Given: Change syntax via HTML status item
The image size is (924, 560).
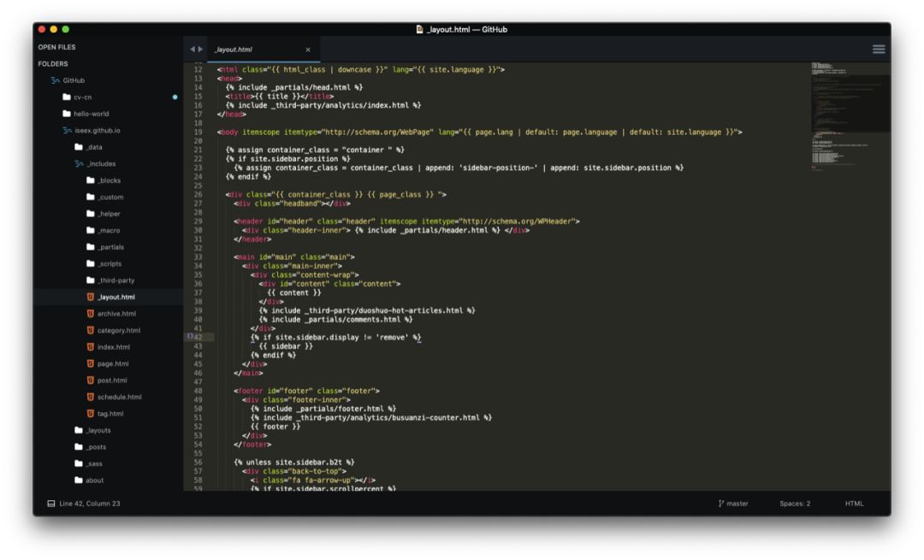Looking at the screenshot, I should [x=854, y=504].
